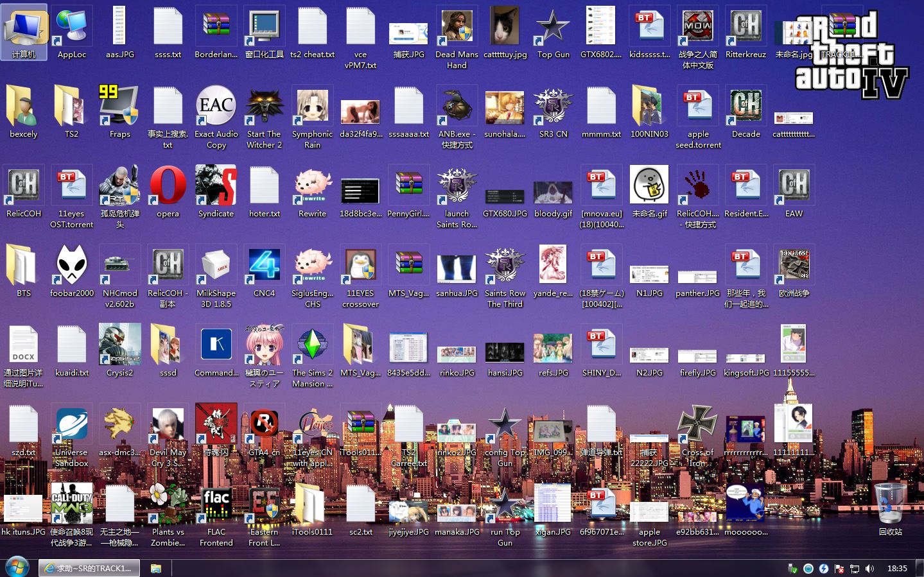Select the FLAC Frontend shortcut
Screen dimensions: 924x577
pos(216,506)
